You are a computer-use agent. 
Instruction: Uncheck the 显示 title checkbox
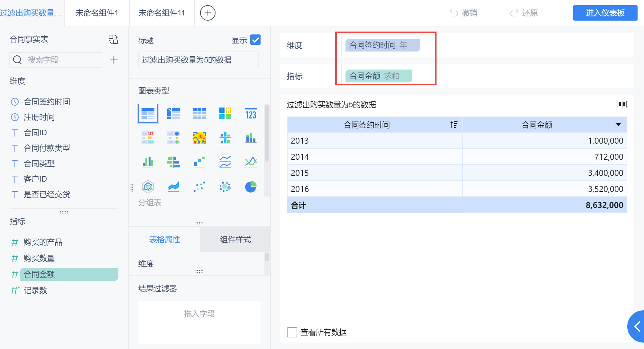[x=255, y=40]
